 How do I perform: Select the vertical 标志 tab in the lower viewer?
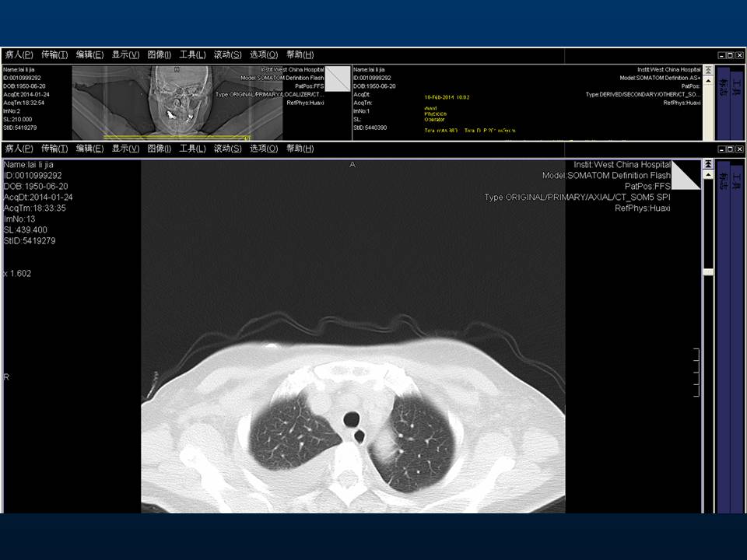tap(724, 182)
